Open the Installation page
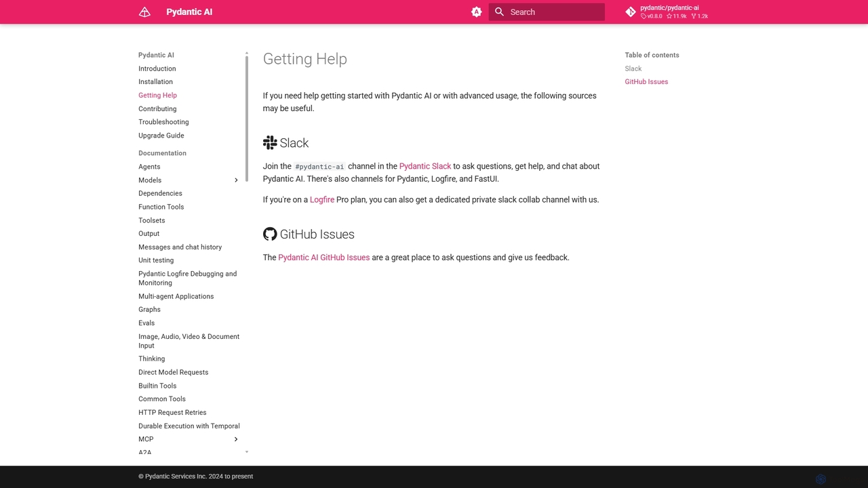 (x=155, y=82)
